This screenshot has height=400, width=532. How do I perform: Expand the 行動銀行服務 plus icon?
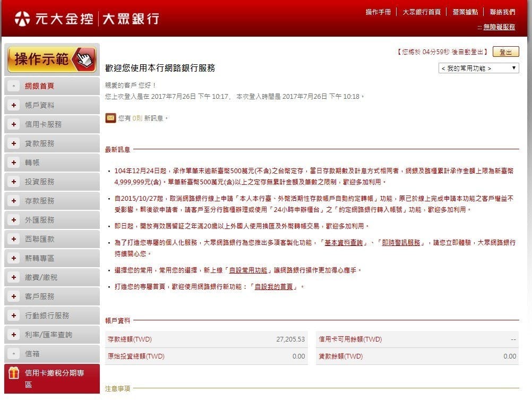coord(14,316)
